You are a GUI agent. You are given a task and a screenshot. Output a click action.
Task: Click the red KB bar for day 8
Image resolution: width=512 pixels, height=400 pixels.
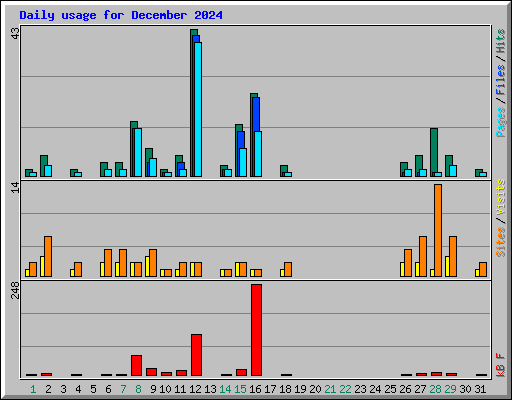pyautogui.click(x=136, y=365)
